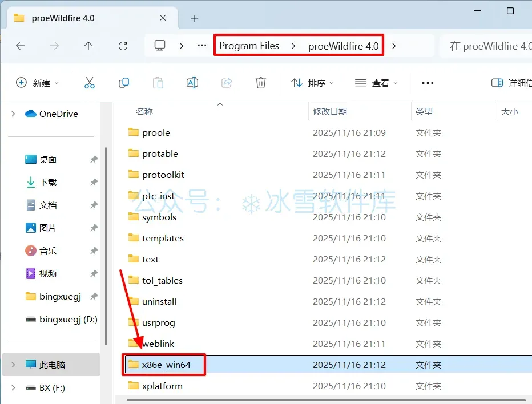Click Program Files breadcrumb
Screen dimensions: 532x404
click(249, 46)
